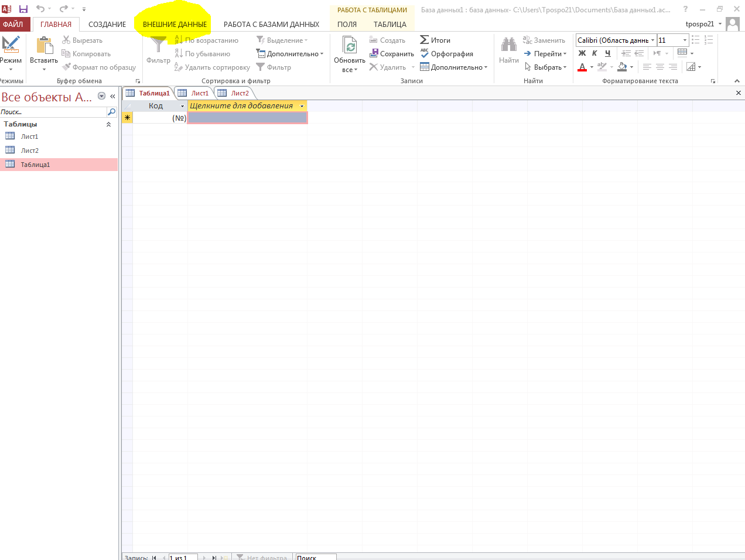Click the Save icon in quick access toolbar

[x=23, y=9]
